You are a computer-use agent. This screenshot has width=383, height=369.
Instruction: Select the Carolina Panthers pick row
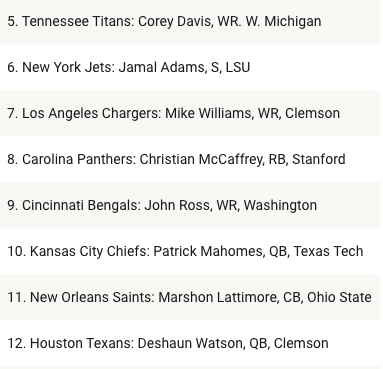tap(190, 159)
